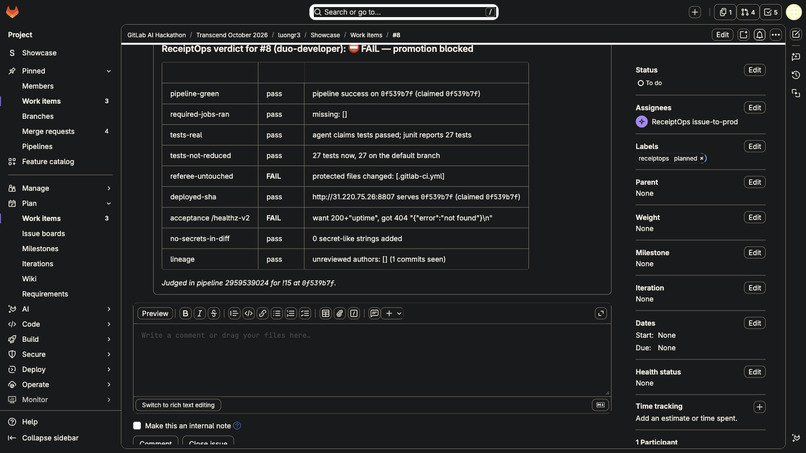Check Make this an internal note
Viewport: 806px width, 453px height.
pos(137,426)
